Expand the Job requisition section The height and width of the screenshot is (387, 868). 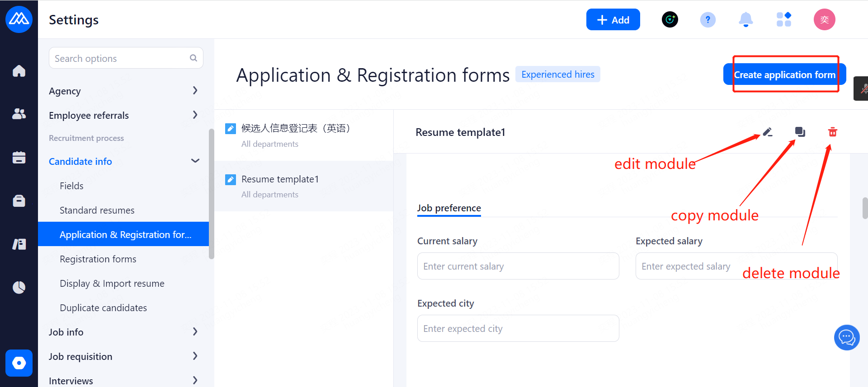(195, 356)
